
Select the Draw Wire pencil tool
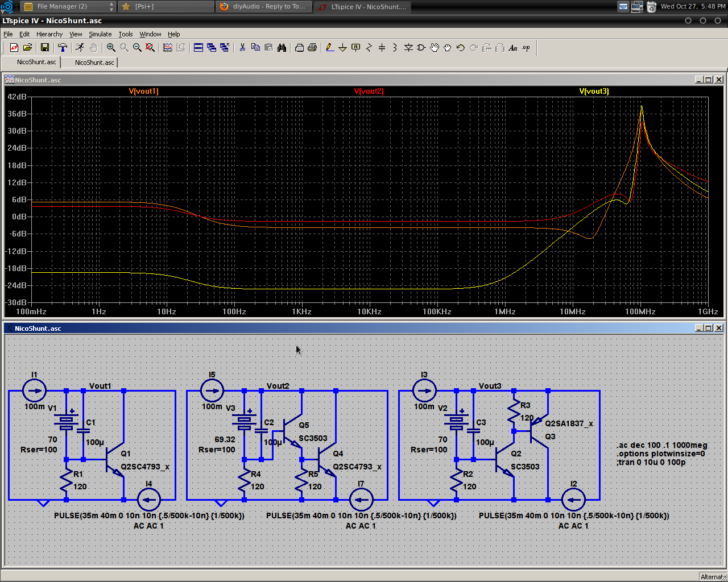point(330,48)
